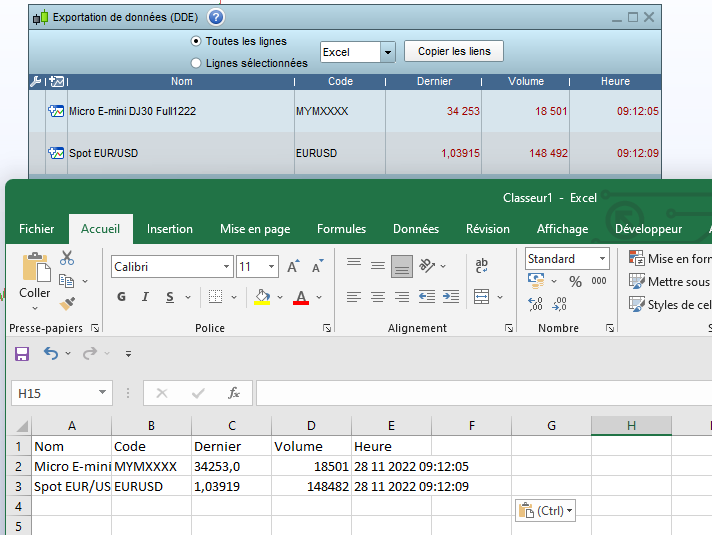Viewport: 712px width, 535px height.
Task: Click the Cut scissors icon
Action: [x=67, y=258]
